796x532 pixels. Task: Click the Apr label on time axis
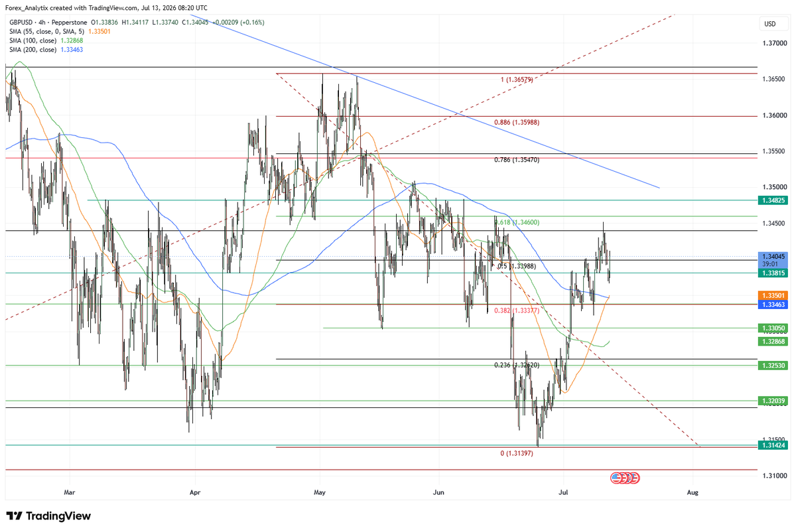tap(194, 493)
